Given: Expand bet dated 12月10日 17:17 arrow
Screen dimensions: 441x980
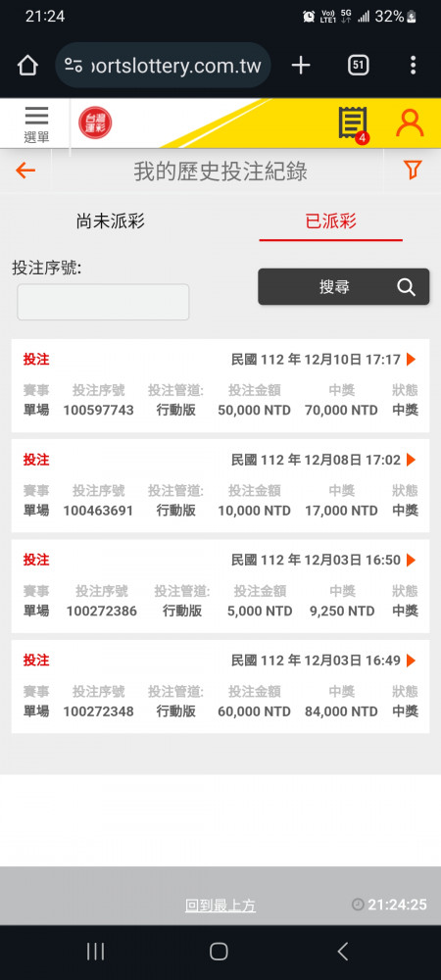Looking at the screenshot, I should (x=411, y=360).
